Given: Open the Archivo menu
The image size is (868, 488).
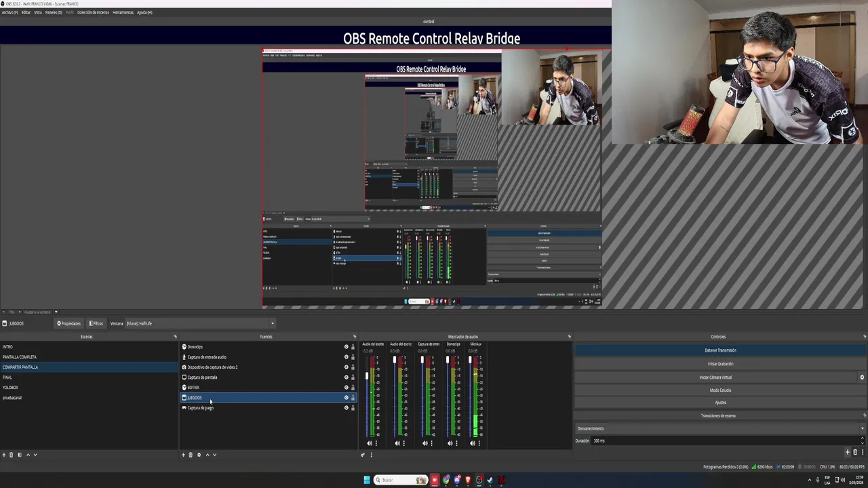Looking at the screenshot, I should pos(9,12).
